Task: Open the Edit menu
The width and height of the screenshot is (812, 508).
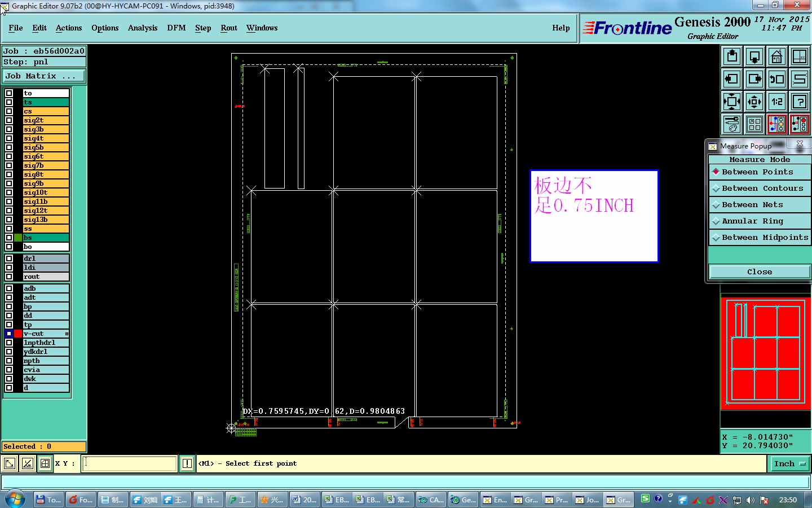Action: coord(39,28)
